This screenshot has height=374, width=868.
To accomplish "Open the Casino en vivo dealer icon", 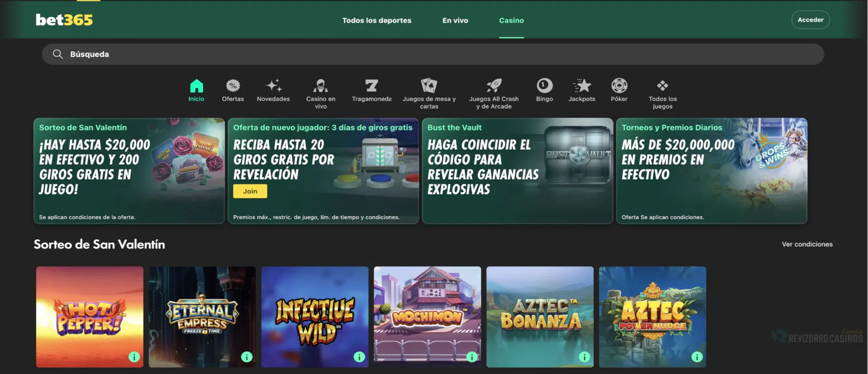I will click(x=321, y=85).
